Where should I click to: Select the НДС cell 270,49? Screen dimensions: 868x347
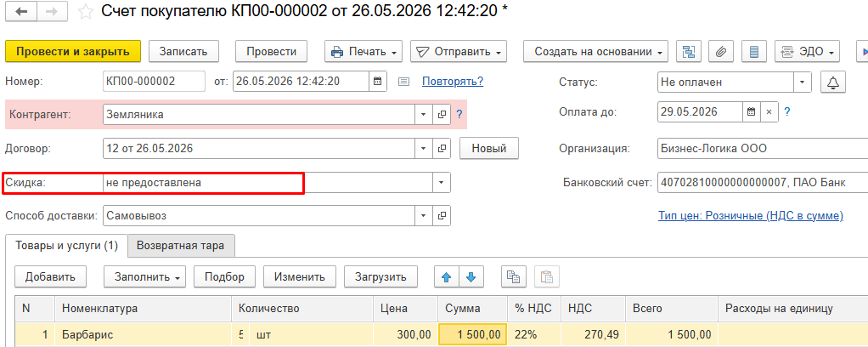tap(593, 334)
